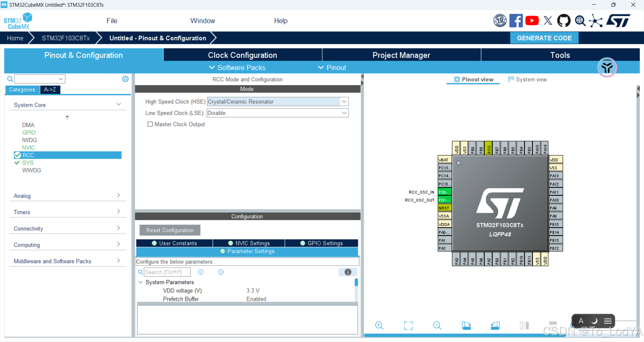Toggle dark mode moon icon
The width and height of the screenshot is (644, 342).
coord(594,321)
